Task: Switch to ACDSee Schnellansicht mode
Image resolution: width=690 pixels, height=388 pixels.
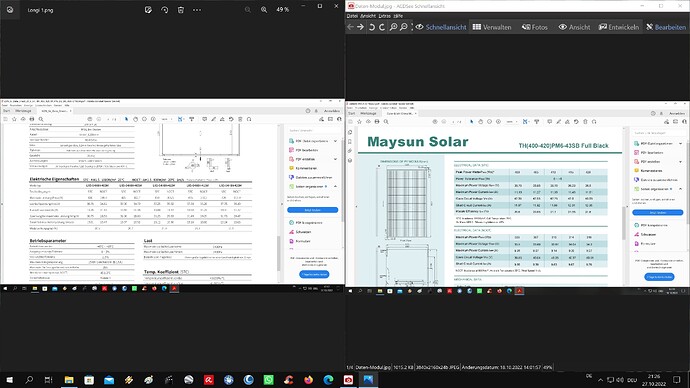Action: (x=441, y=27)
